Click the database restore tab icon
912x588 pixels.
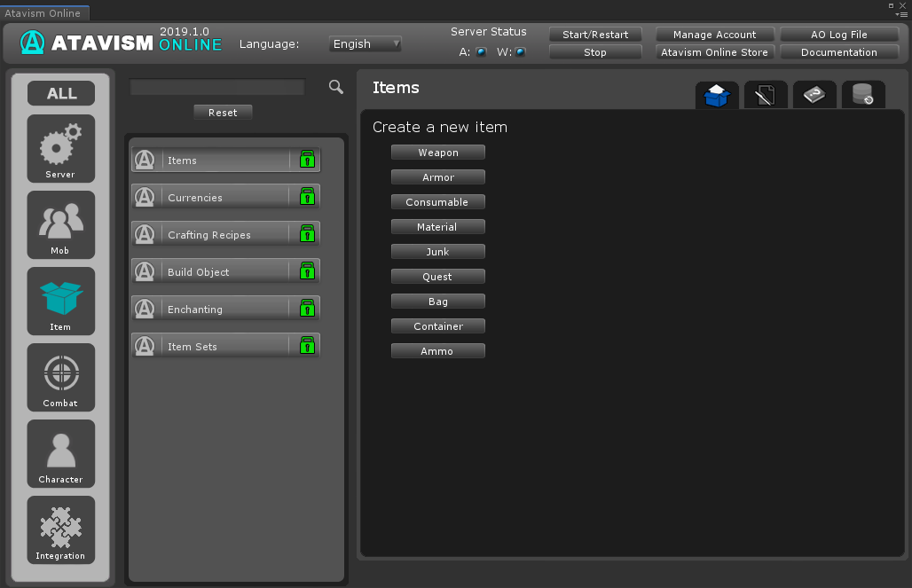(x=862, y=94)
